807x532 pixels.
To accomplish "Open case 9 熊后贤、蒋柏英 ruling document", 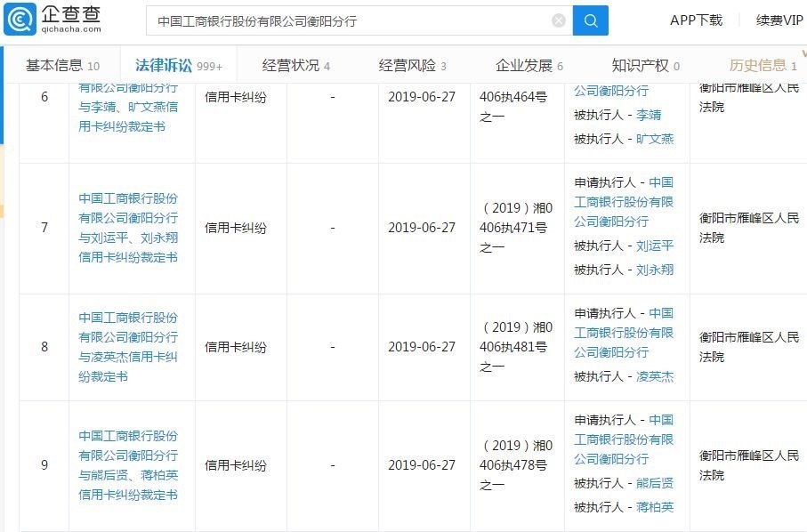I will tap(128, 465).
